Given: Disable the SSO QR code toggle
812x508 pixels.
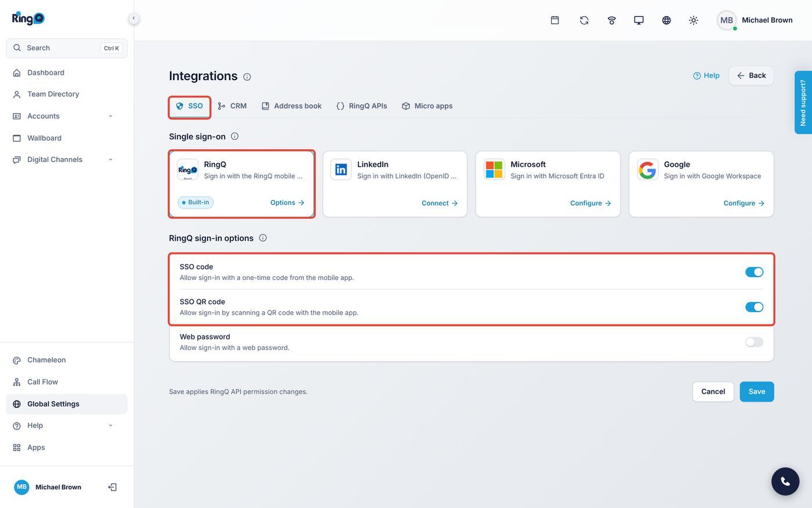Looking at the screenshot, I should click(754, 307).
